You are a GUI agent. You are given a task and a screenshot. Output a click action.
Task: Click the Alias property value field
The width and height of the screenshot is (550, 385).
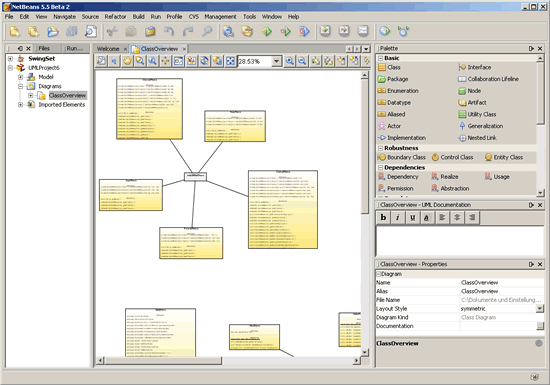click(x=502, y=291)
